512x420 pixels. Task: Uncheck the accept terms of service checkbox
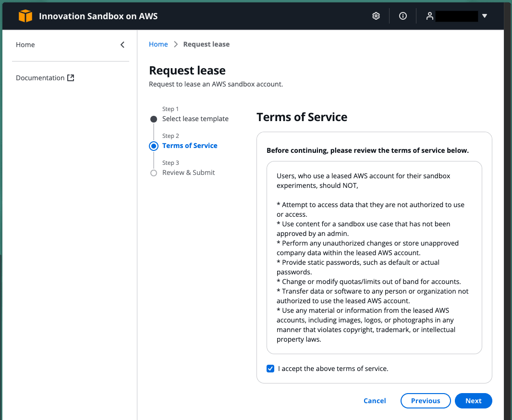tap(270, 369)
